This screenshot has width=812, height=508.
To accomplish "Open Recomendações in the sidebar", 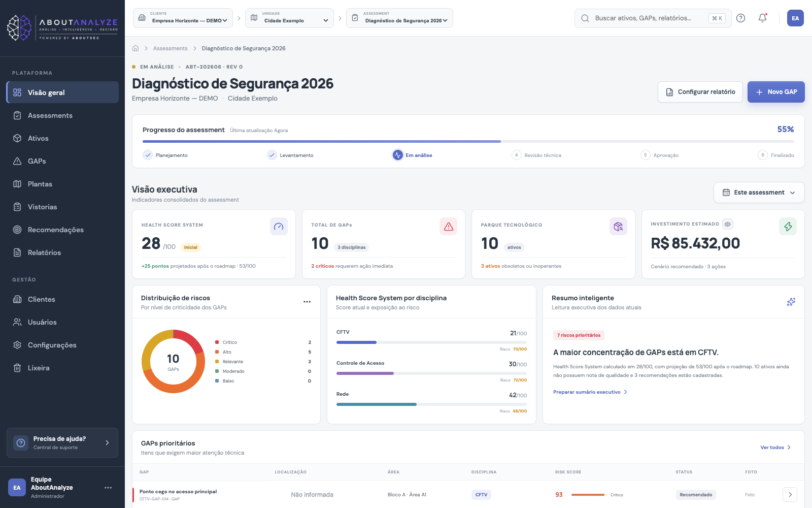I will coord(62,230).
